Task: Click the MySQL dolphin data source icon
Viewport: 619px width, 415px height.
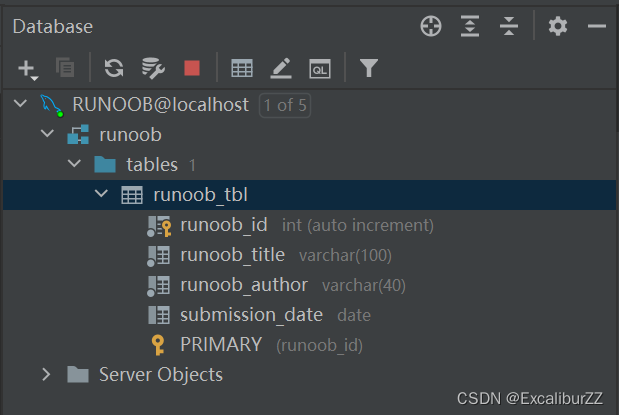Action: point(52,105)
